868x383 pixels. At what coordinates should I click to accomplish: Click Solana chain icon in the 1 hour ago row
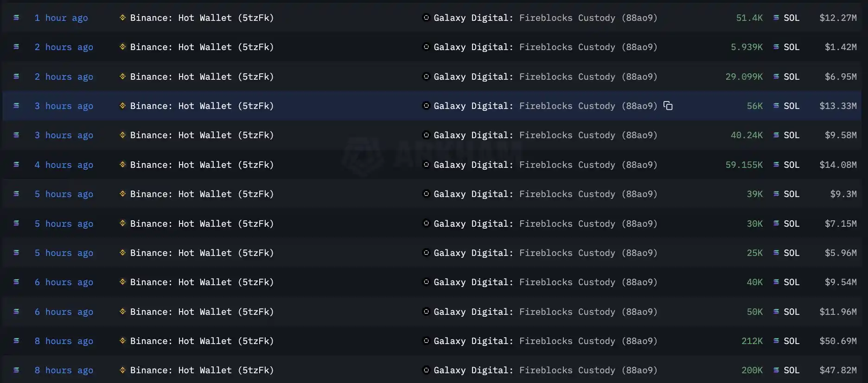16,18
